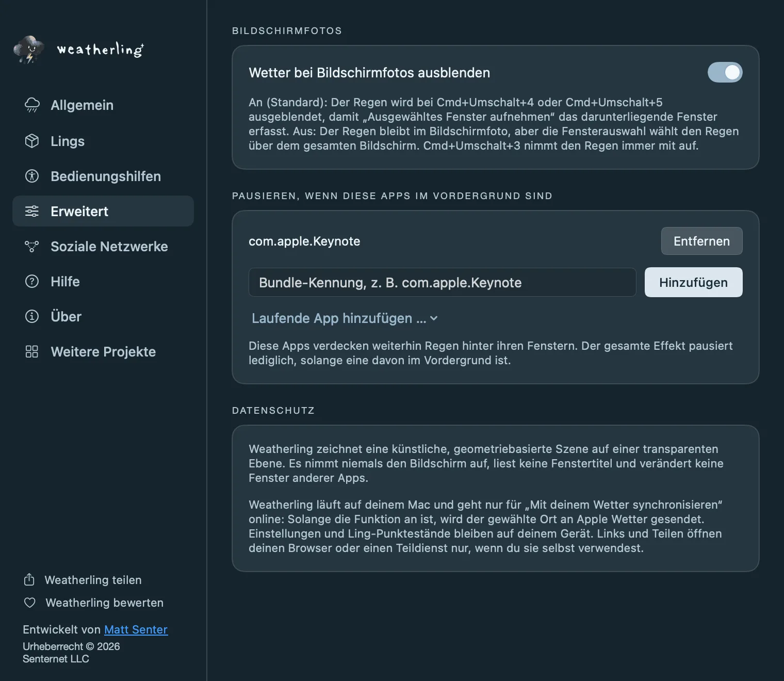Click the Hinzufügen button
Screen dimensions: 784x681
[x=693, y=282]
